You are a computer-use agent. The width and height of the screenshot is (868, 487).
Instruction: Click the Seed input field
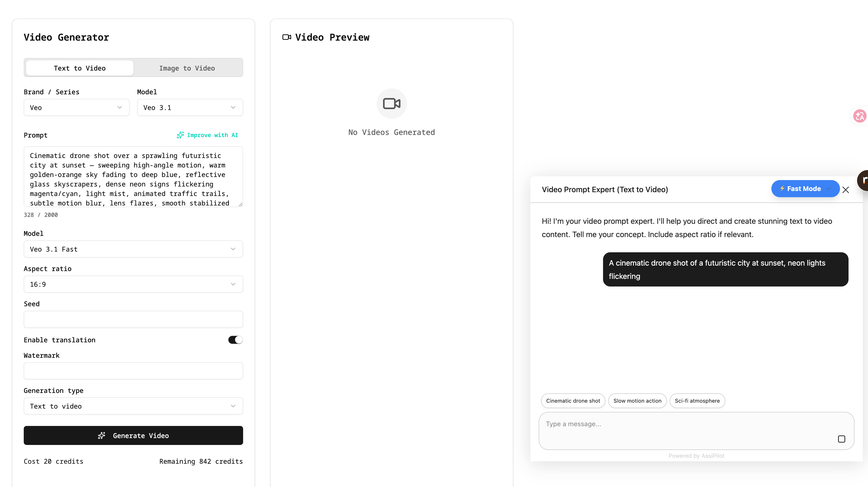click(x=133, y=319)
